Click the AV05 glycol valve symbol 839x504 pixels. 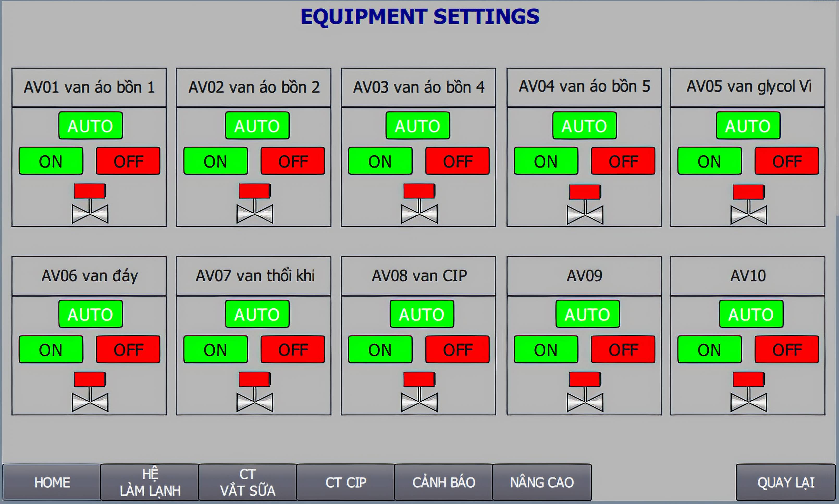749,204
